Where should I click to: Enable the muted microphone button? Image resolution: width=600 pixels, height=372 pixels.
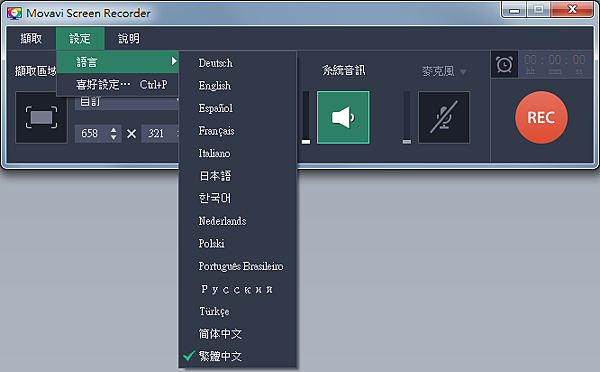pyautogui.click(x=444, y=117)
